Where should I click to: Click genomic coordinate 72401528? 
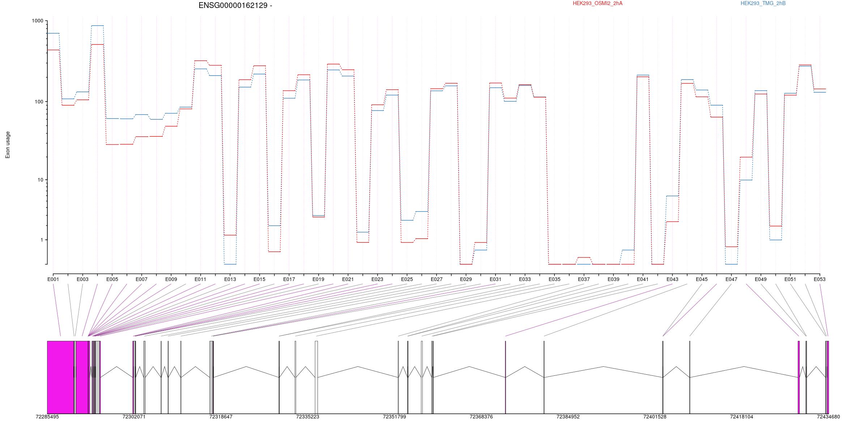(655, 417)
